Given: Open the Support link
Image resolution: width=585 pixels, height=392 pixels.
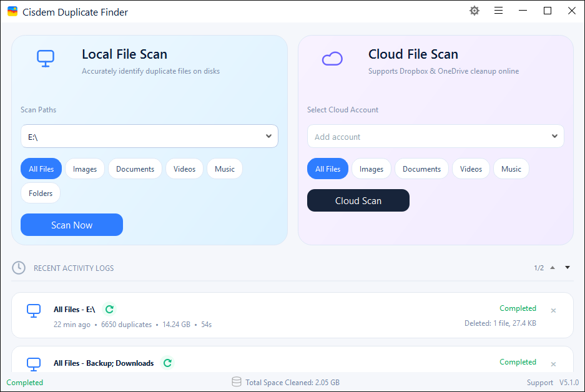Looking at the screenshot, I should [x=539, y=382].
